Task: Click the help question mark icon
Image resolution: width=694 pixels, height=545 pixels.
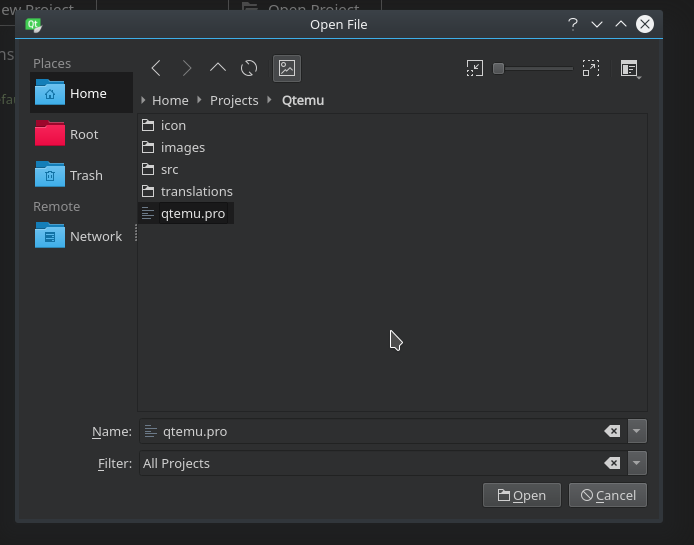Action: (573, 24)
